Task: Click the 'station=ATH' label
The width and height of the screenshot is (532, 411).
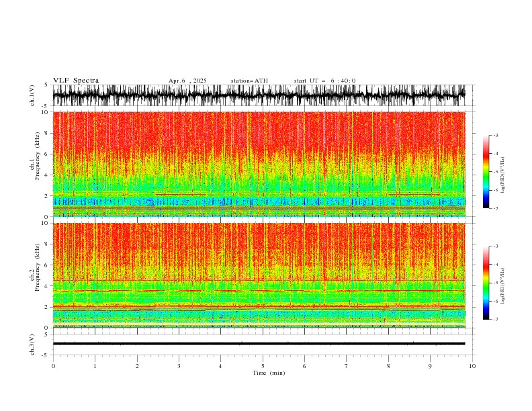Action: (249, 81)
